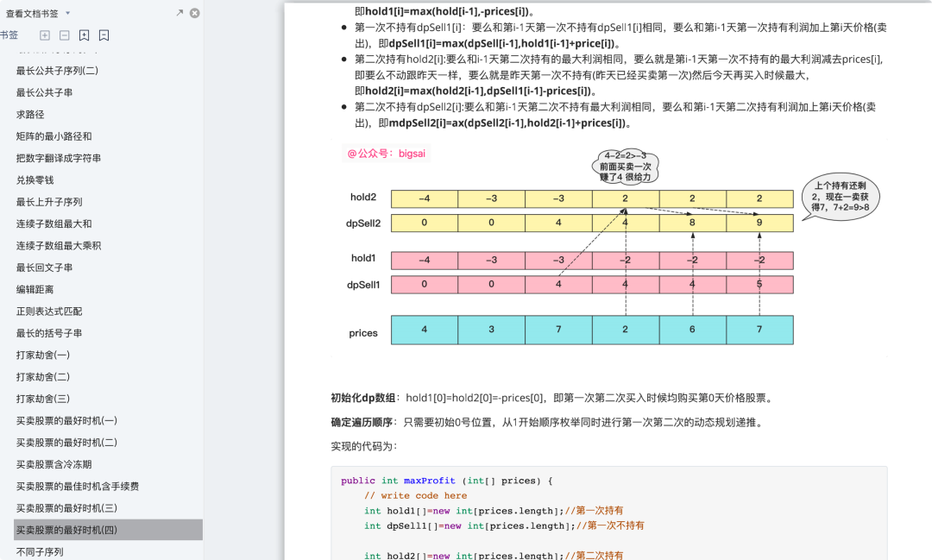Image resolution: width=932 pixels, height=560 pixels.
Task: Navigate to bookmark 最长上升子序列
Action: [x=49, y=202]
